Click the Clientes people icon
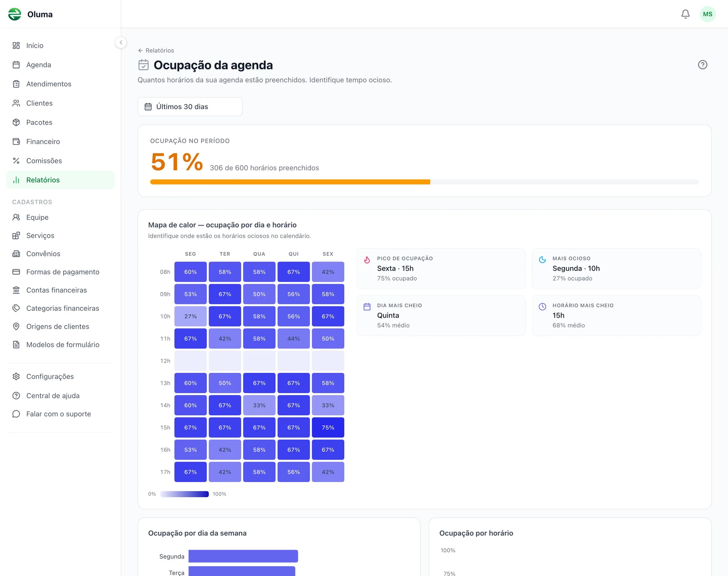Image resolution: width=728 pixels, height=576 pixels. pyautogui.click(x=16, y=103)
